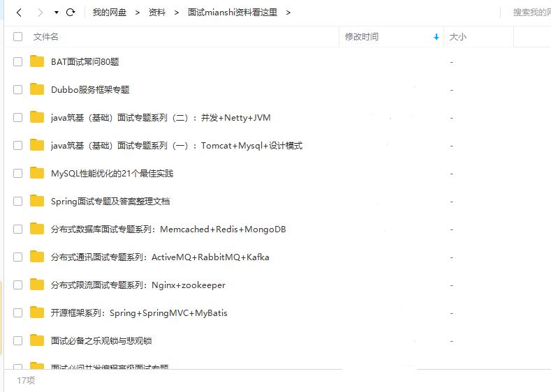This screenshot has height=392, width=551.
Task: Click folder icon of 面试必备之乐观锁与悲观锁
Action: coord(37,340)
